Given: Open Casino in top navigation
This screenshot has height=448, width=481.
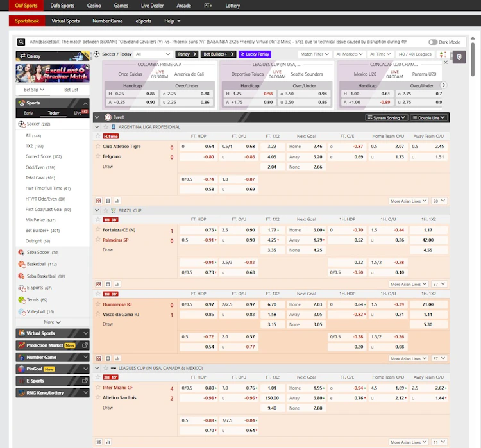Looking at the screenshot, I should [x=94, y=6].
